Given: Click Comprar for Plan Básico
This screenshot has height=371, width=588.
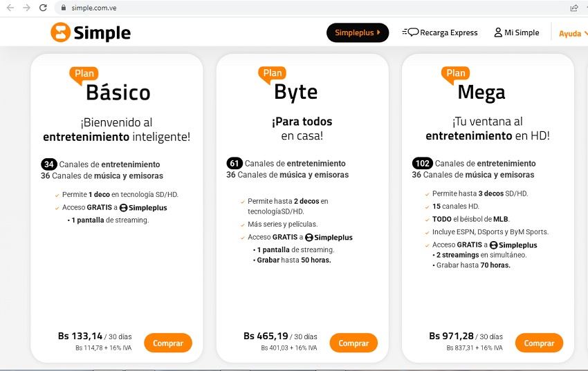Looking at the screenshot, I should pos(168,343).
